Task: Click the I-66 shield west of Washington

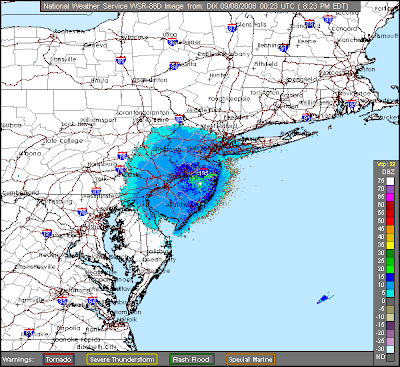Action: point(47,233)
